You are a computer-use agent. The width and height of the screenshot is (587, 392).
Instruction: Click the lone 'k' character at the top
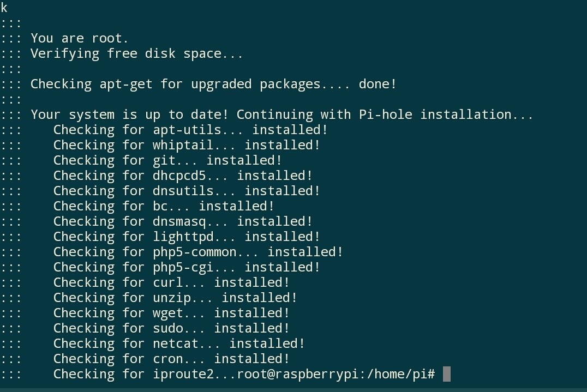tap(4, 8)
